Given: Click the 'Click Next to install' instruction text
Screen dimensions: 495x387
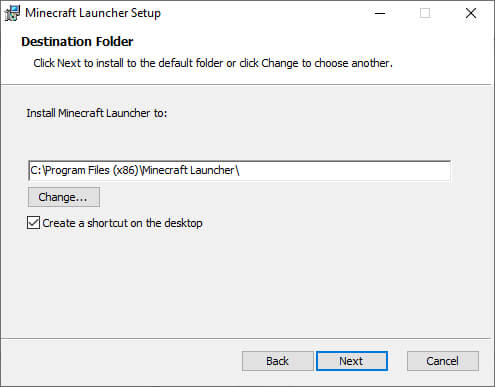Looking at the screenshot, I should (213, 63).
